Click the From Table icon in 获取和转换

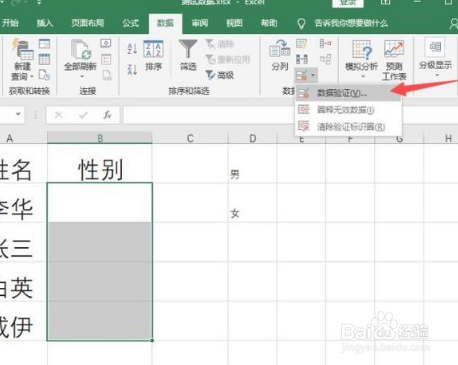pos(44,59)
